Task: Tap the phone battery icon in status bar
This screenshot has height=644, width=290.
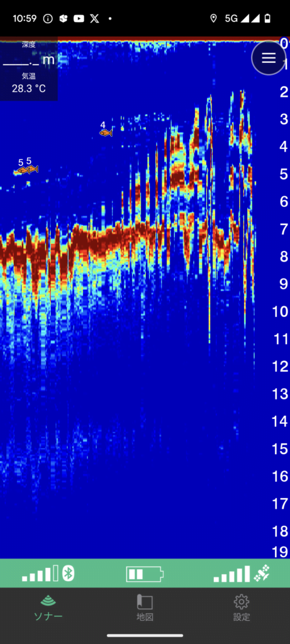Action: click(x=268, y=18)
